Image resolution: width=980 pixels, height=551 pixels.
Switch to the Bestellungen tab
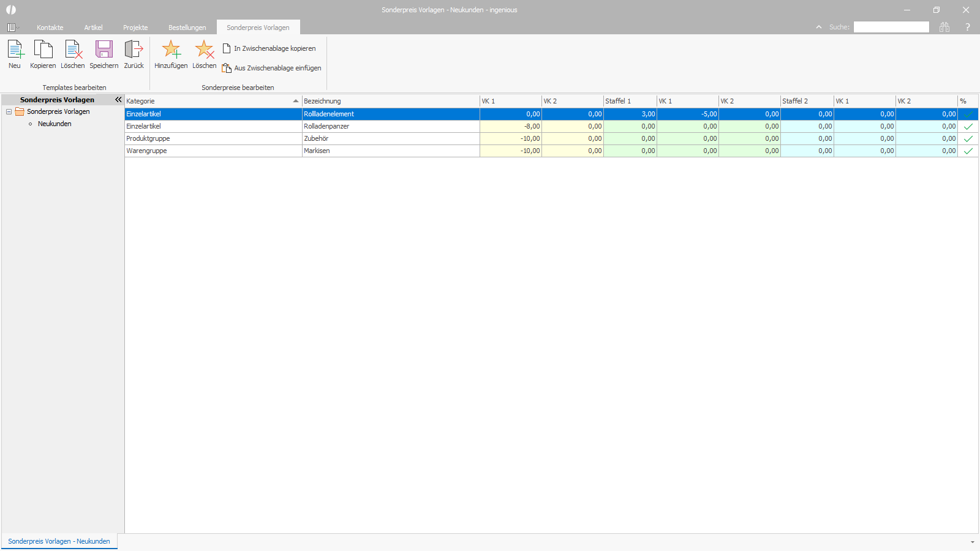[x=187, y=28]
